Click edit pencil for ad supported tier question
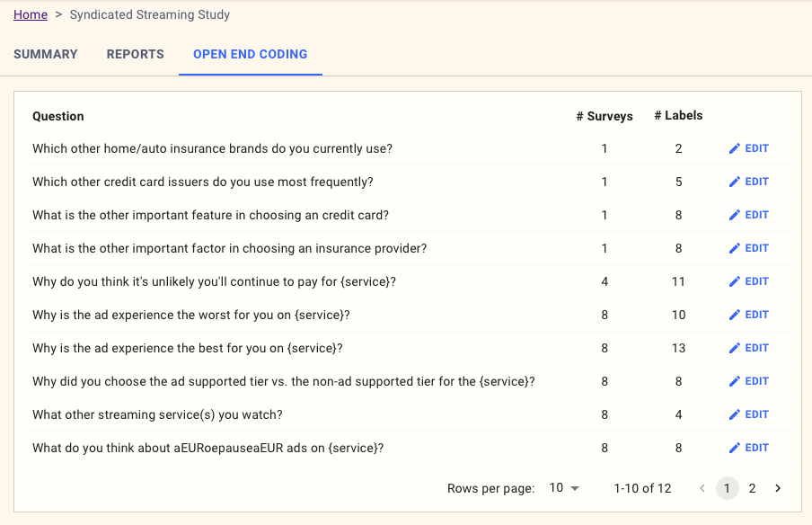This screenshot has width=812, height=525. tap(735, 381)
